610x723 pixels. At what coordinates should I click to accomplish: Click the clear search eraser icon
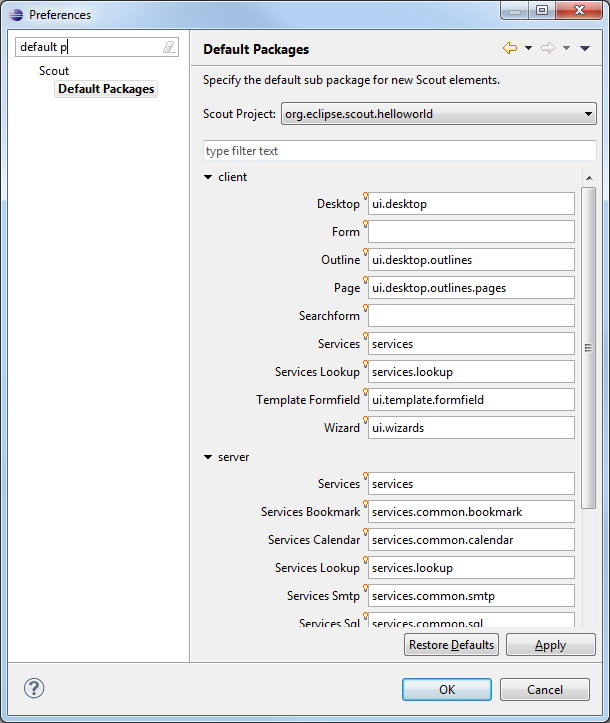tap(169, 47)
